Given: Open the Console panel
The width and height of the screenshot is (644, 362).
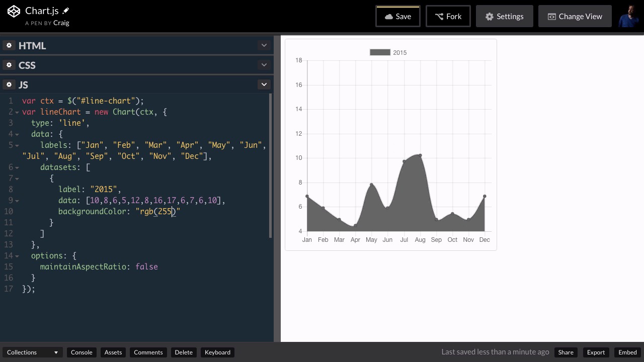Looking at the screenshot, I should click(82, 352).
